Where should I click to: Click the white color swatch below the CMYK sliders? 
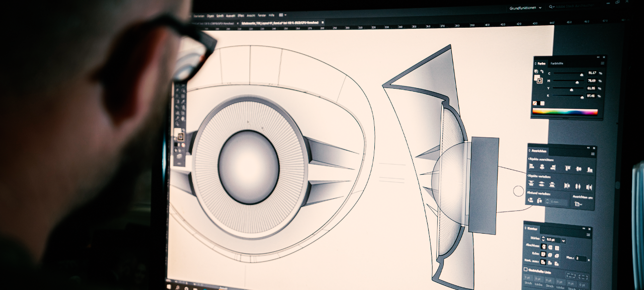541,103
